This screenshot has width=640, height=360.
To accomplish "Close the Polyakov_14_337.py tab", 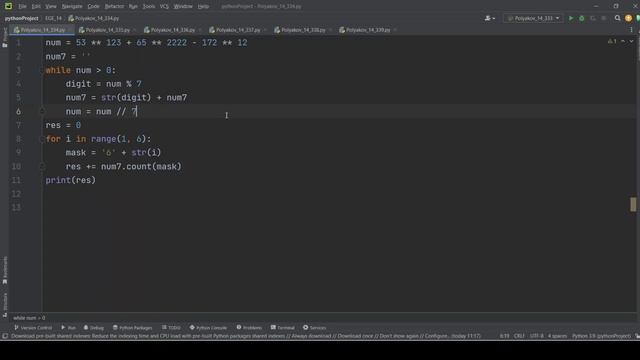I will pos(265,30).
